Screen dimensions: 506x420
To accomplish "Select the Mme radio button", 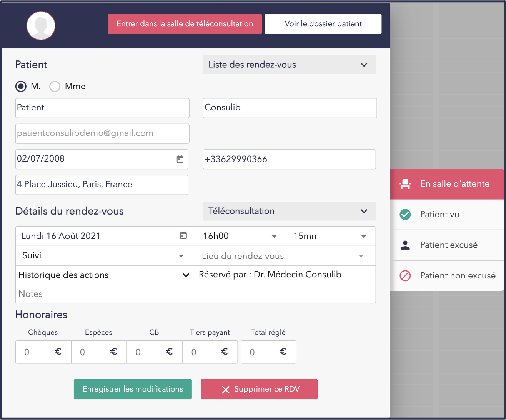I will (x=55, y=87).
